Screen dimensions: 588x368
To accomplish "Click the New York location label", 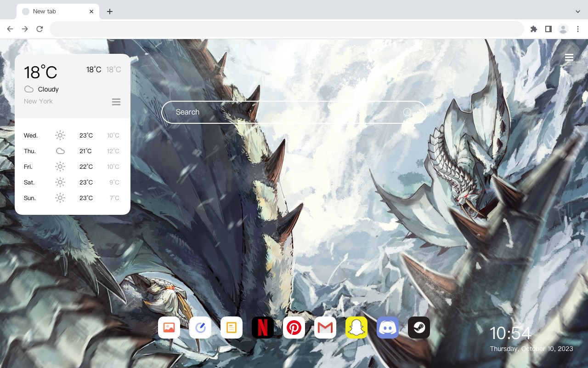I will [38, 101].
